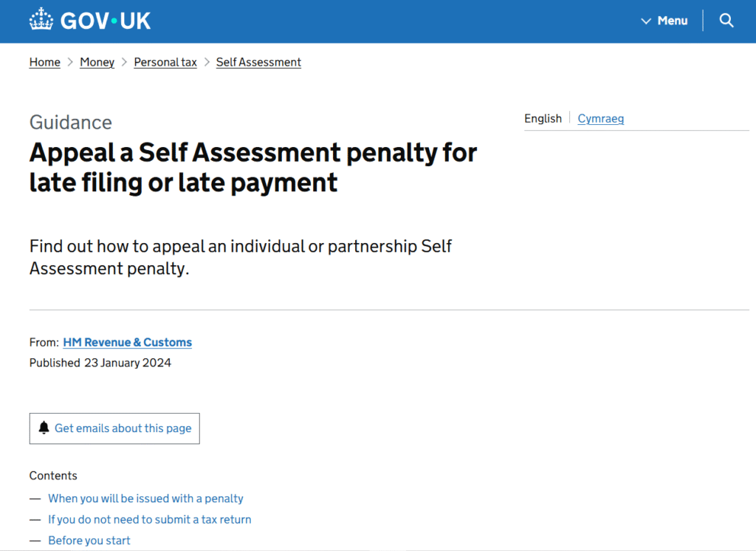Open the HM Revenue & Customs link
The height and width of the screenshot is (551, 756).
pyautogui.click(x=128, y=342)
